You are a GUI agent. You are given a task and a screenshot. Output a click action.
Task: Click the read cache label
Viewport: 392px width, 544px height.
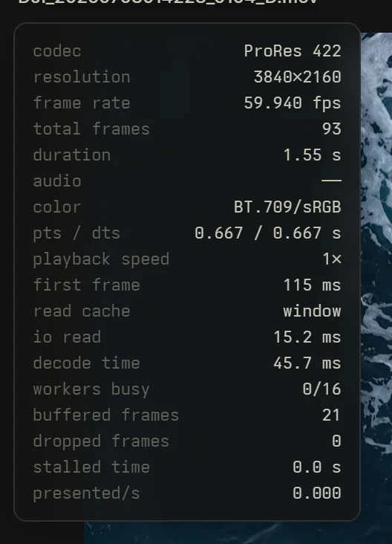coord(82,311)
